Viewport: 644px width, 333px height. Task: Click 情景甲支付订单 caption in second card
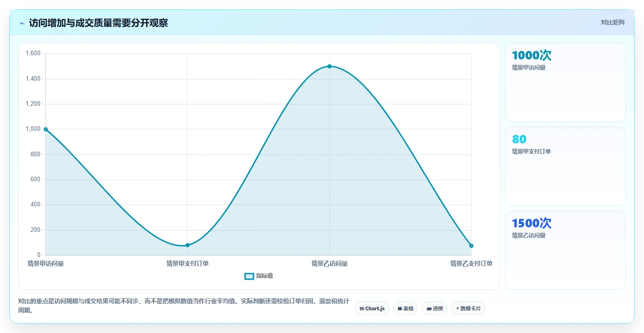tap(531, 152)
